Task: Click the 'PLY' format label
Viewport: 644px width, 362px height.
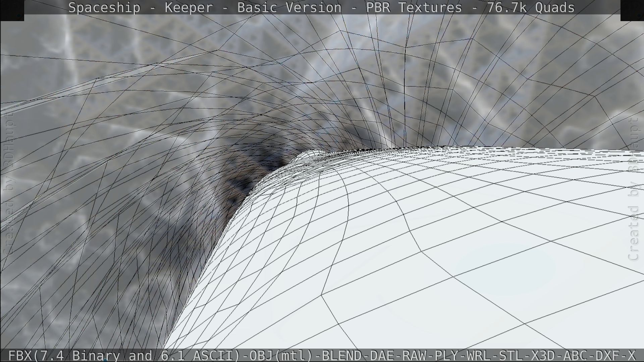Action: pos(447,355)
